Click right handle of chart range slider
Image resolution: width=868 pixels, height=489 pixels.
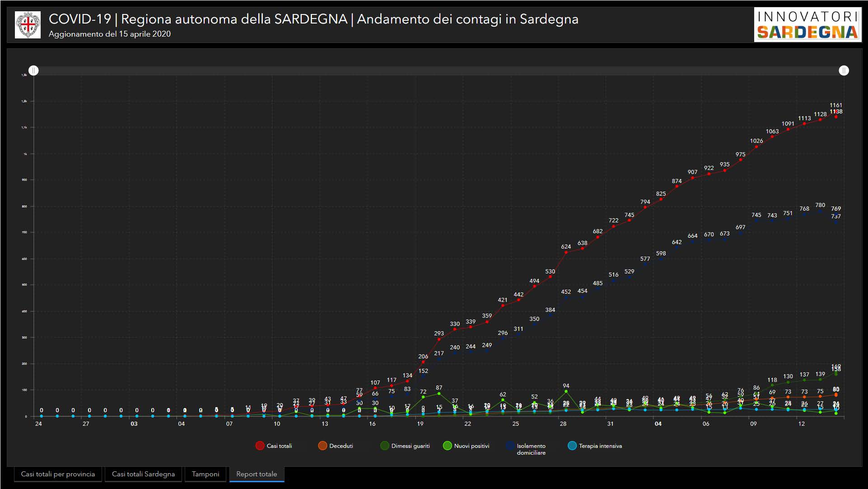tap(844, 71)
